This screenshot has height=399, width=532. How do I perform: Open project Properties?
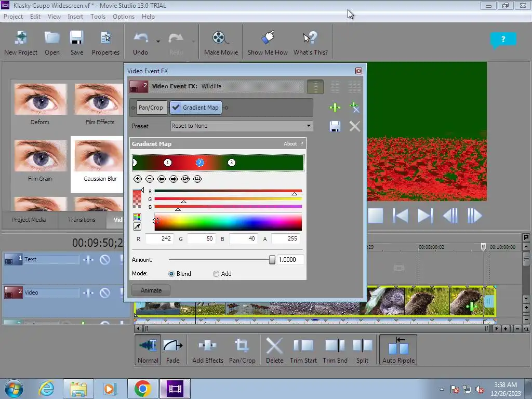(x=105, y=43)
